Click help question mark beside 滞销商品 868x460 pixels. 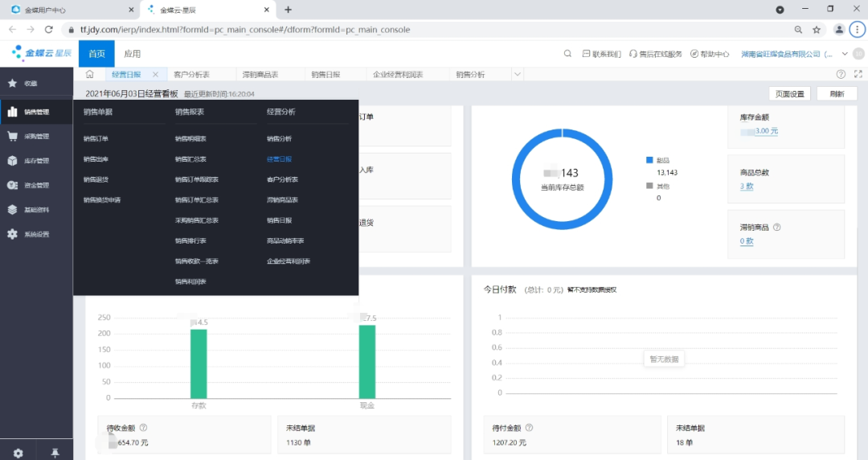777,228
